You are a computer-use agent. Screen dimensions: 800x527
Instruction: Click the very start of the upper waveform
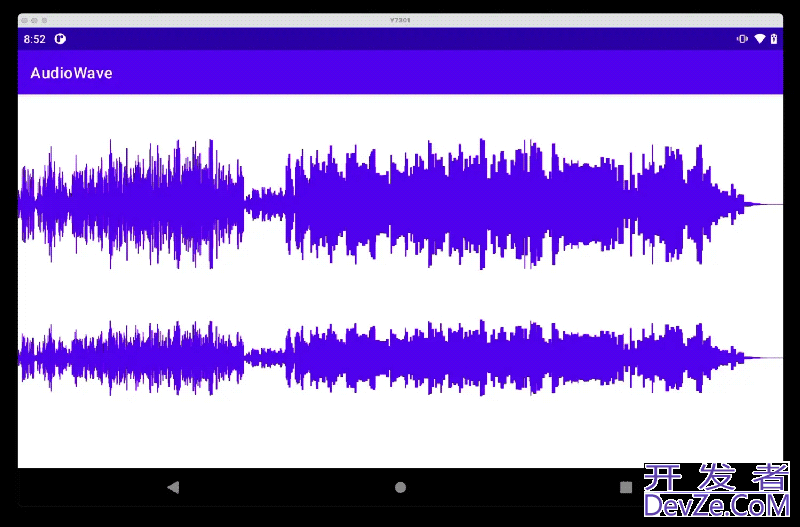(24, 204)
